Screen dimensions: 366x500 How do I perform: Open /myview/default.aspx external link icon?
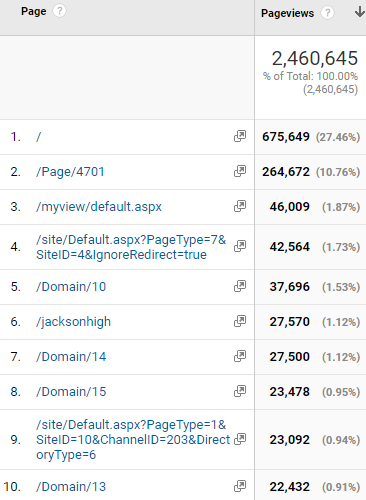tap(240, 206)
